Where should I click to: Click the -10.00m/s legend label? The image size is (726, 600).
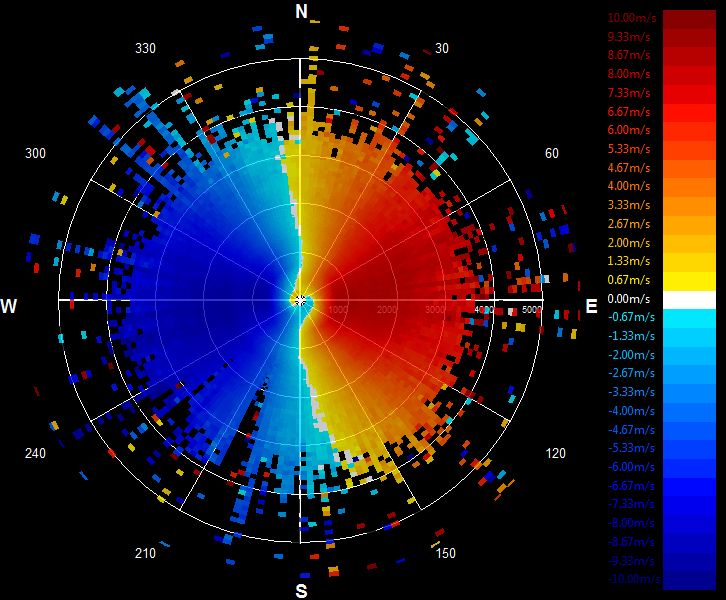(634, 579)
